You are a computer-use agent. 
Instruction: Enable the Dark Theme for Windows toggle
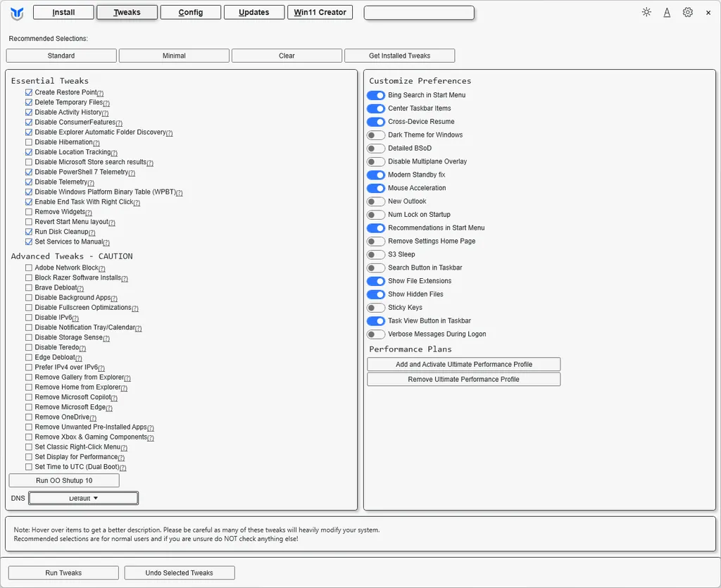click(376, 135)
